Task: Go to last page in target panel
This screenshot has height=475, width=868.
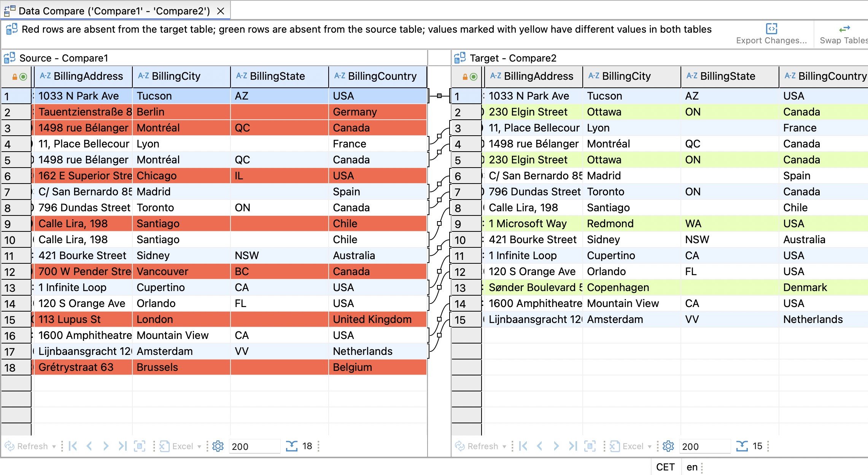Action: (573, 446)
